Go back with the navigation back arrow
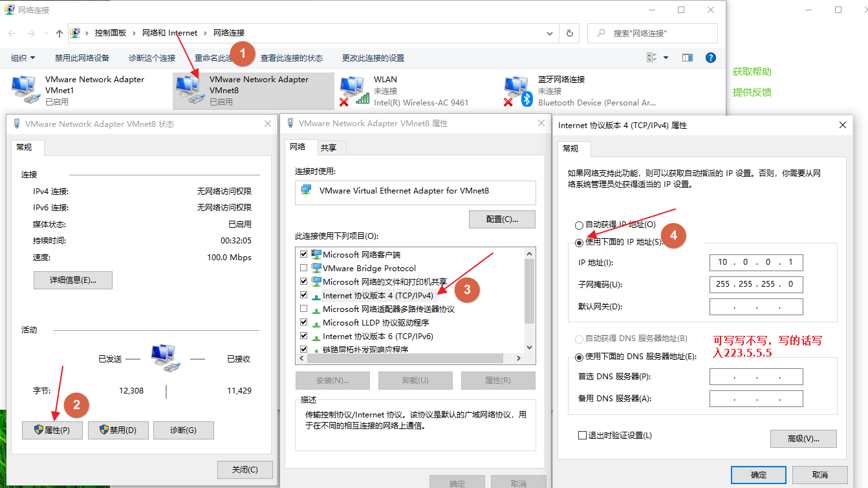 click(12, 33)
